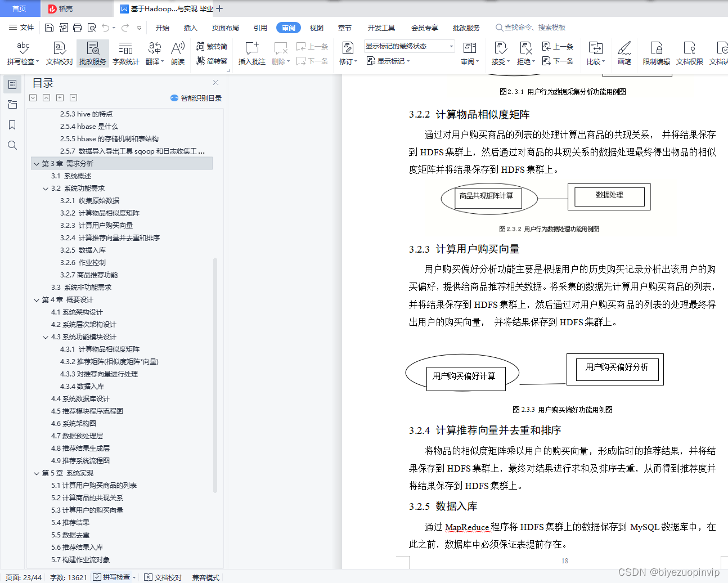The height and width of the screenshot is (583, 728).
Task: Jump to 5.4 推荐结果 in outline
Action: (x=70, y=523)
